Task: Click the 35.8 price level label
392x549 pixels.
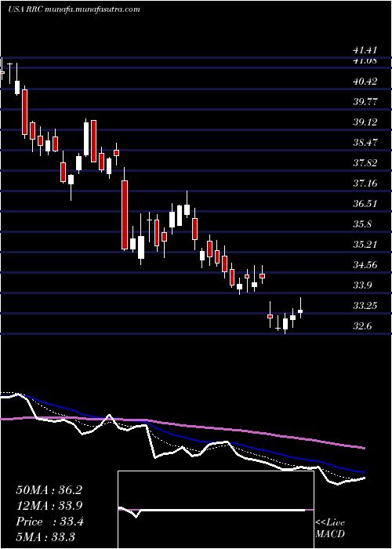Action: (x=362, y=224)
